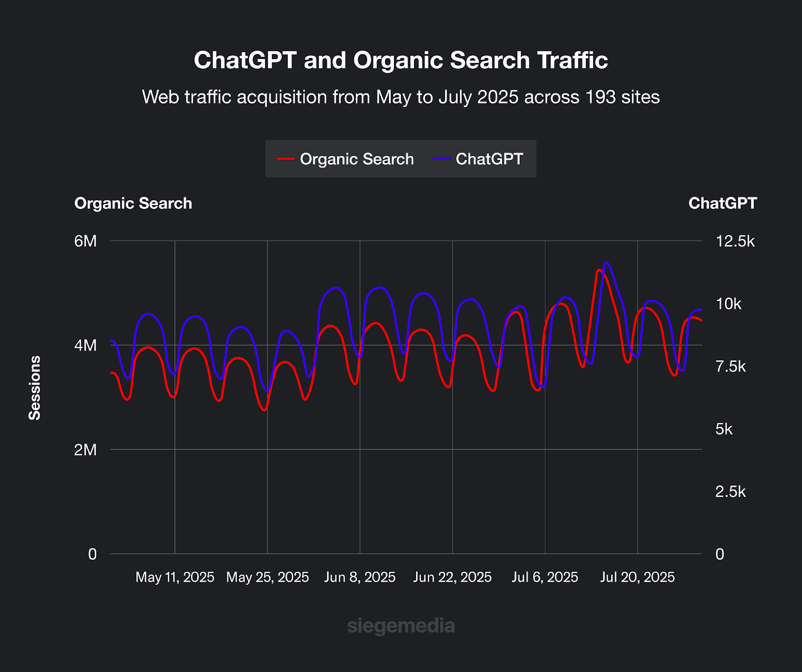Click the right axis heading ChatGPT

(x=722, y=203)
